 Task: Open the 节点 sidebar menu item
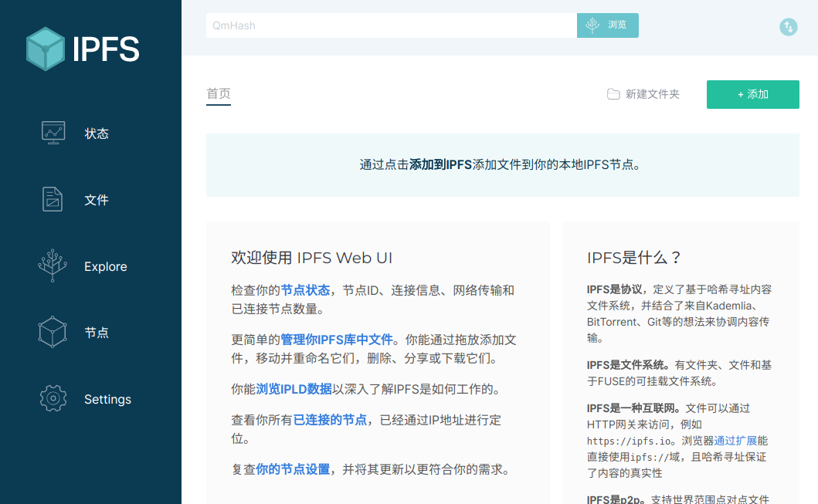[x=97, y=333]
